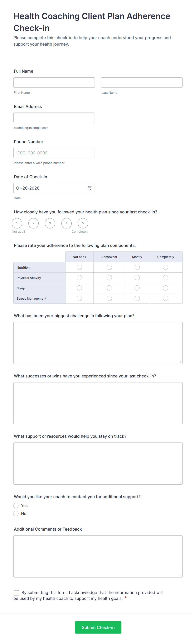Click the Email Address field

pos(54,118)
